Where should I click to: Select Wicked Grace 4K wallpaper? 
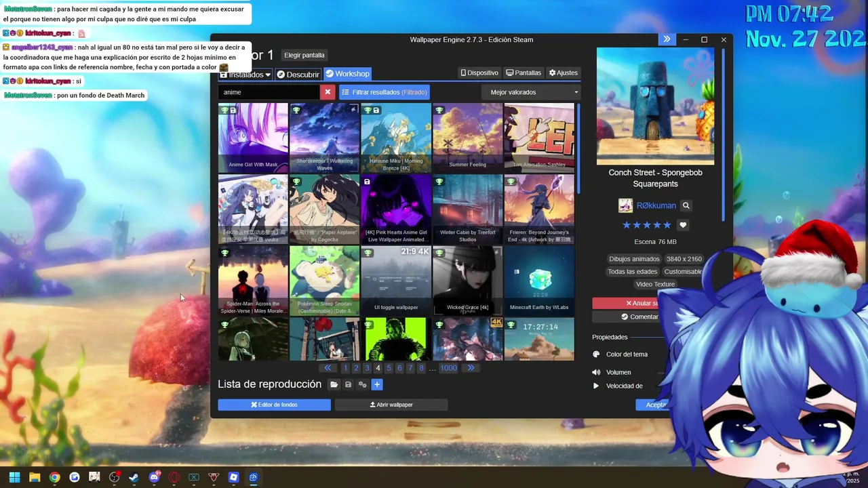467,281
